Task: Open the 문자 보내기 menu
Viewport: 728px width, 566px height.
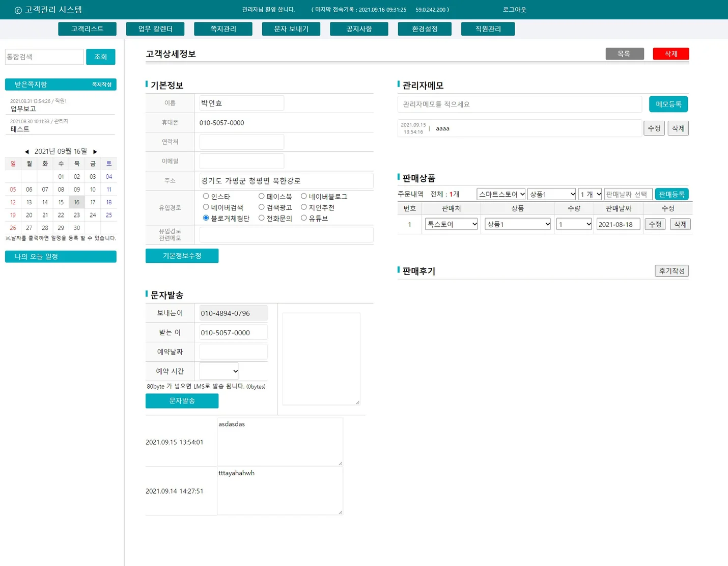Action: [291, 29]
